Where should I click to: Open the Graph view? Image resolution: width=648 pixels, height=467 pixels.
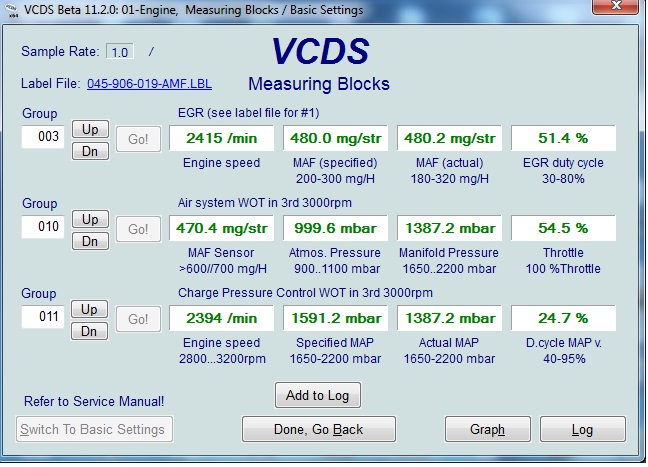[x=488, y=429]
